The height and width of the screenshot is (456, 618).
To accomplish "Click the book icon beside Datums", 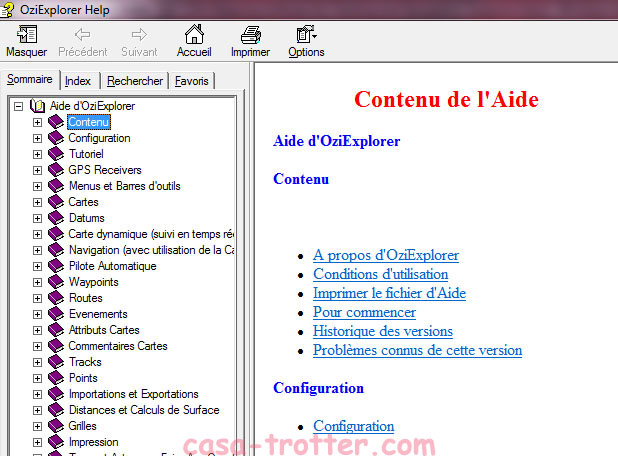I will coord(56,218).
